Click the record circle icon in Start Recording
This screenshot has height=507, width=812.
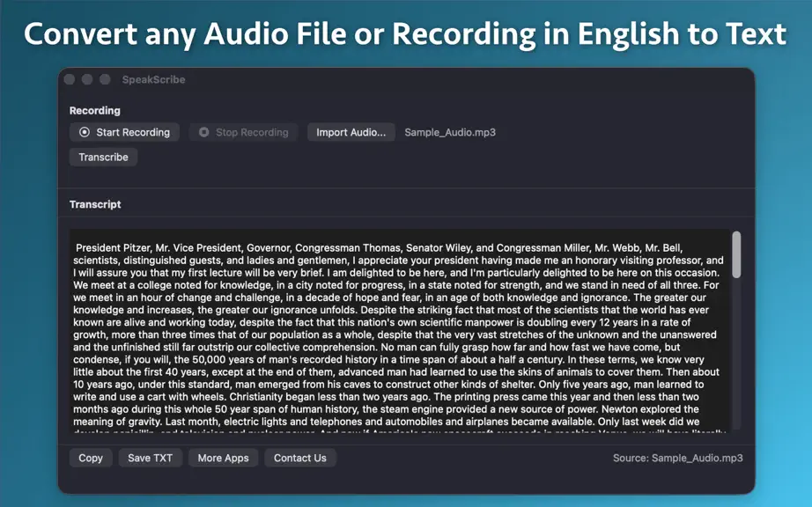click(85, 132)
